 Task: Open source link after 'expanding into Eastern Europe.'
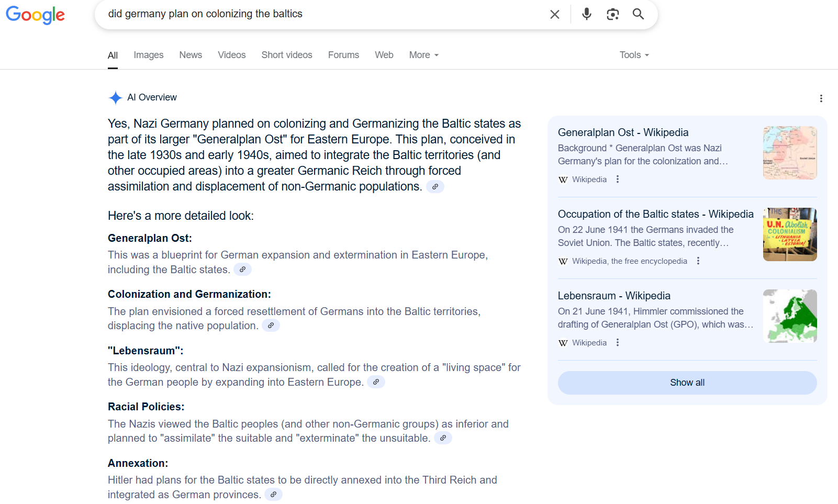376,382
